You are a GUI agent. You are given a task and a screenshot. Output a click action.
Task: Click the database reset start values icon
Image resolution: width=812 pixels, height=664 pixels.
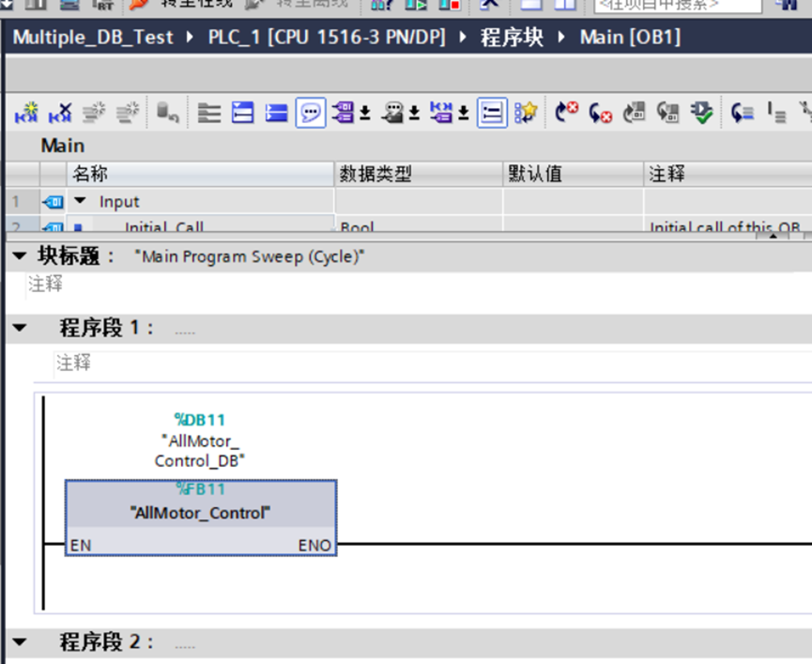coord(167,113)
